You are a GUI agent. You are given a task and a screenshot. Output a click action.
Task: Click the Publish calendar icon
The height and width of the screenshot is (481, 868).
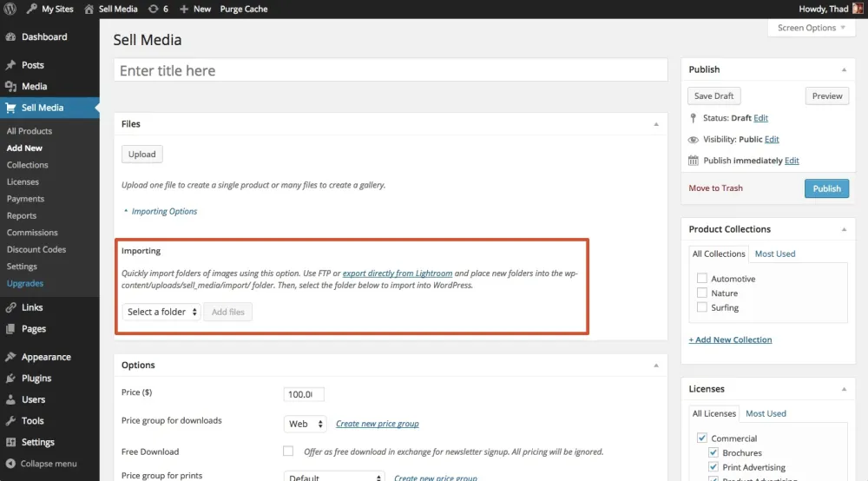[693, 161]
